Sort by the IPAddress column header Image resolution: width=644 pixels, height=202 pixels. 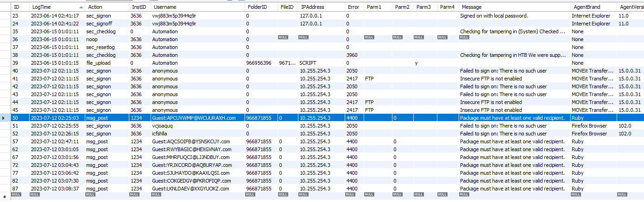click(312, 7)
